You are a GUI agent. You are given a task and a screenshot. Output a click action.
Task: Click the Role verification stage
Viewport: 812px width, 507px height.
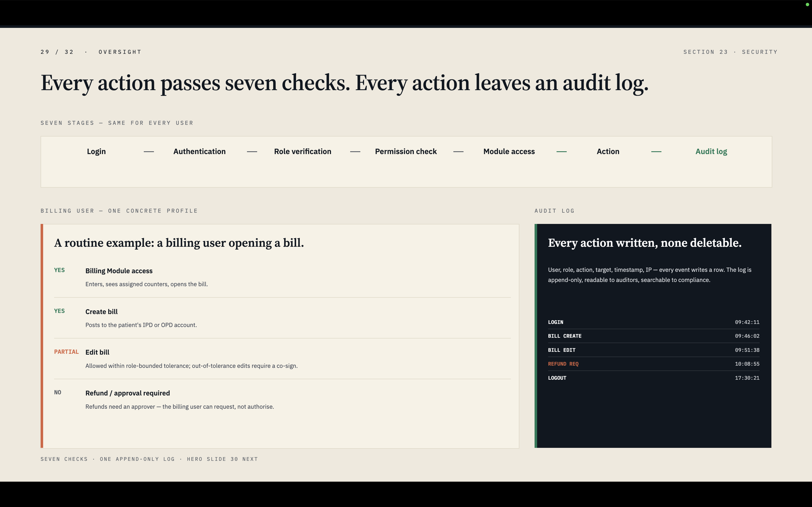coord(303,152)
